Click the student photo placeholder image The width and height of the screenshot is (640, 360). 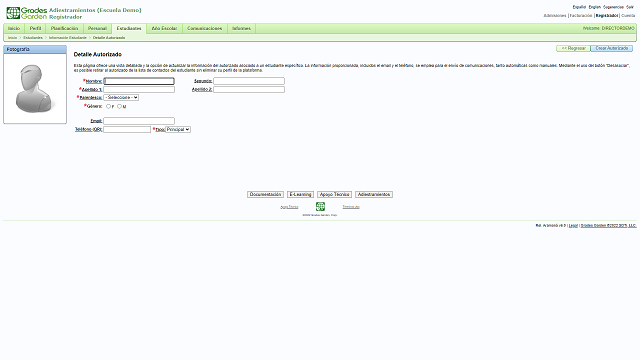(35, 89)
